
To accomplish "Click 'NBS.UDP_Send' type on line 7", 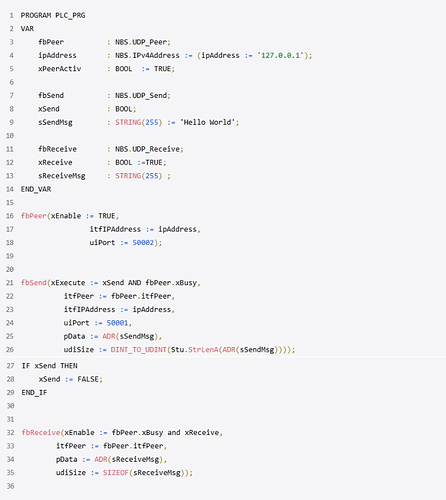I will tap(141, 96).
